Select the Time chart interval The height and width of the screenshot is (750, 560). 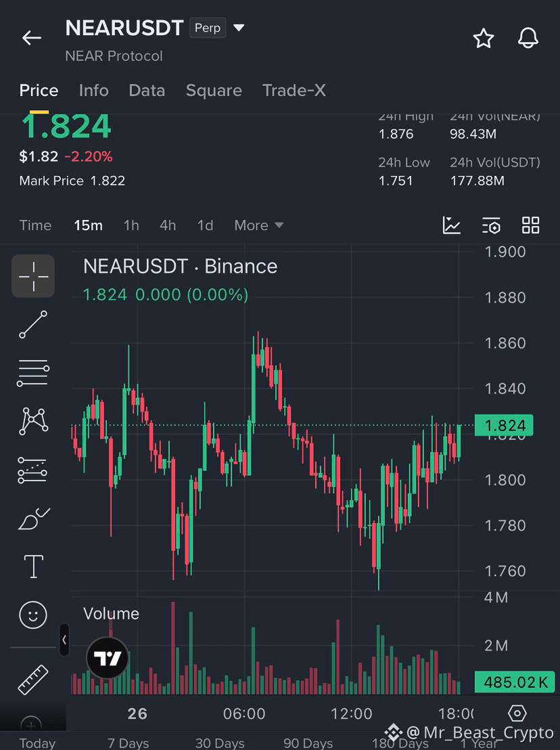tap(35, 225)
